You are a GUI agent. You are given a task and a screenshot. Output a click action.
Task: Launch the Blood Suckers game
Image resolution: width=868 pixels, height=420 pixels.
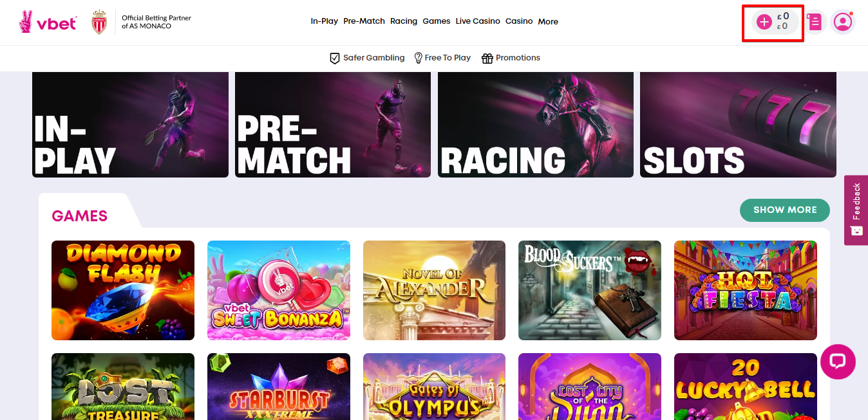tap(590, 290)
